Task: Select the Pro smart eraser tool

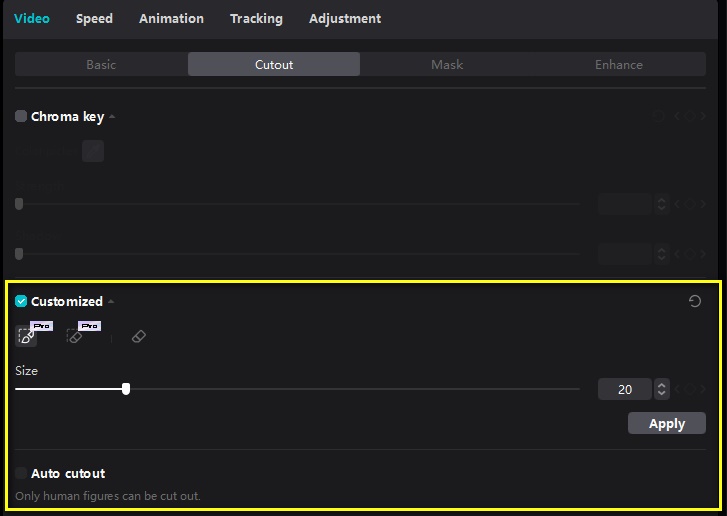Action: coord(75,336)
